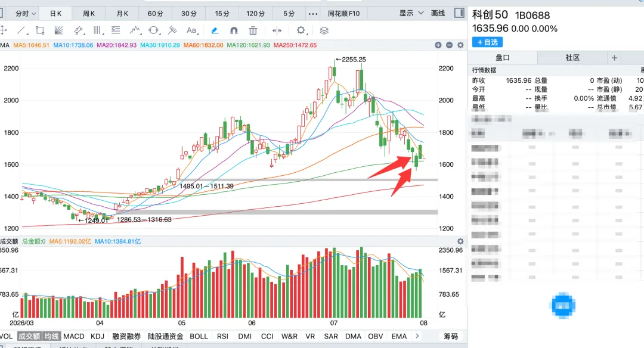Screen dimensions: 644x348
Task: Open the 社区 tab
Action: point(572,58)
